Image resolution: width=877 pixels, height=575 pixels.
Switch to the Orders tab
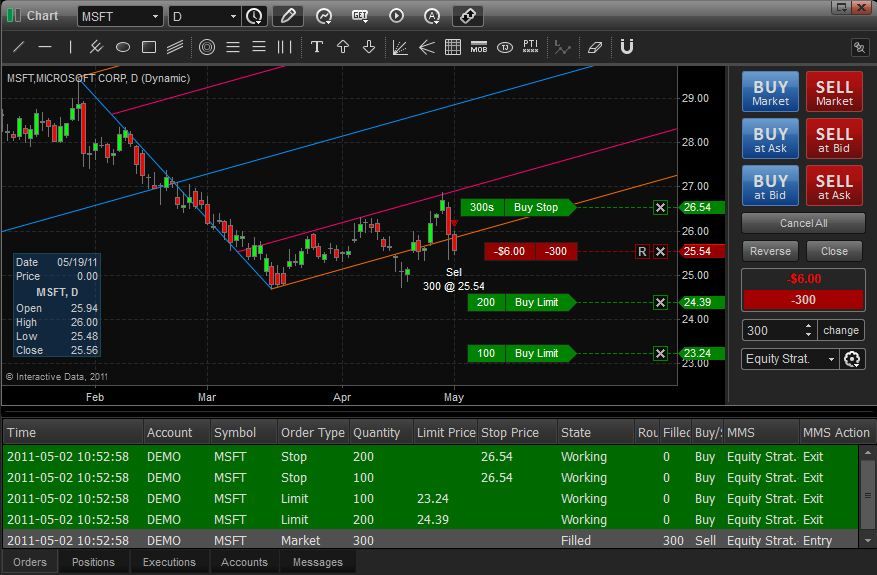[x=30, y=562]
